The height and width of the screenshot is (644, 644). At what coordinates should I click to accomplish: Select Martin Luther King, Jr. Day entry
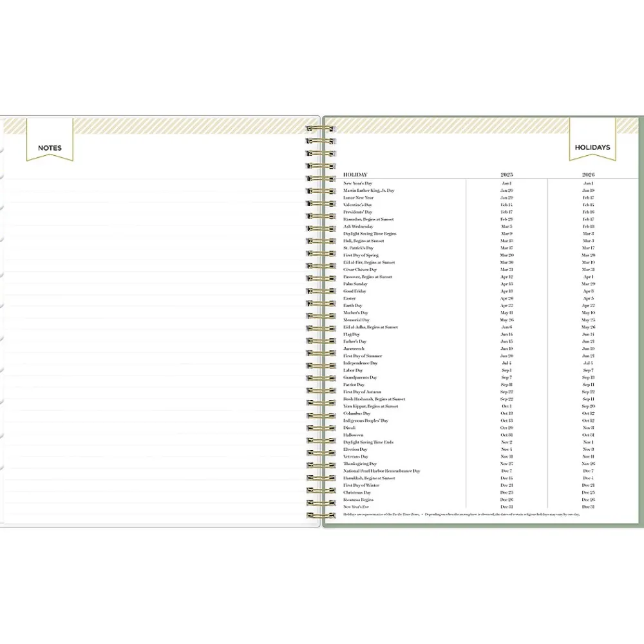pos(368,191)
